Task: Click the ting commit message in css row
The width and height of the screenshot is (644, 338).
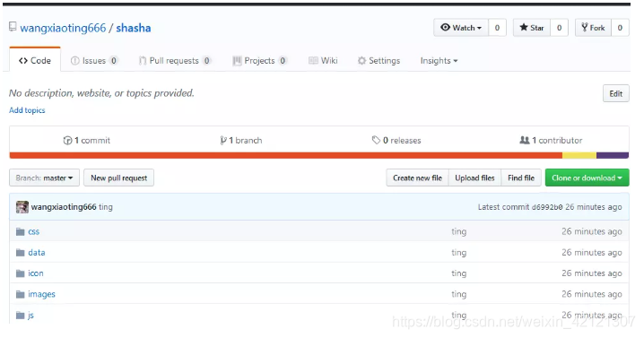Action: point(458,231)
